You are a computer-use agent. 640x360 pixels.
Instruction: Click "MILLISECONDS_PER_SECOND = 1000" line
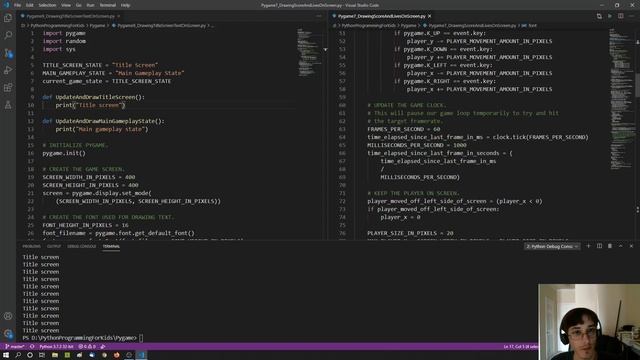point(417,145)
